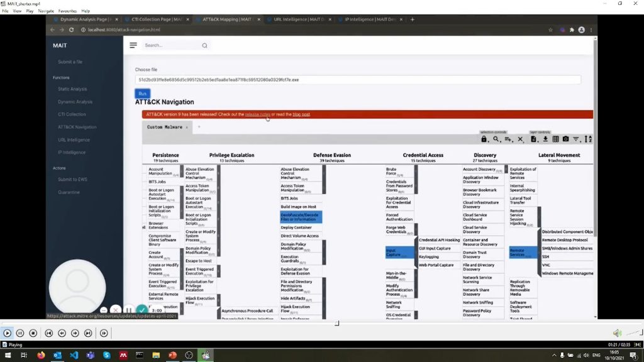This screenshot has height=362, width=644.
Task: Open the blog post link
Action: pyautogui.click(x=301, y=114)
